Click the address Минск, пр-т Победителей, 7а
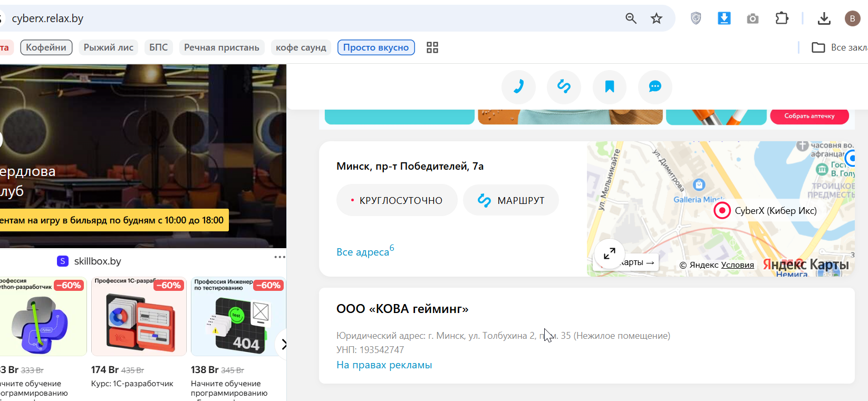This screenshot has width=868, height=401. click(x=410, y=166)
